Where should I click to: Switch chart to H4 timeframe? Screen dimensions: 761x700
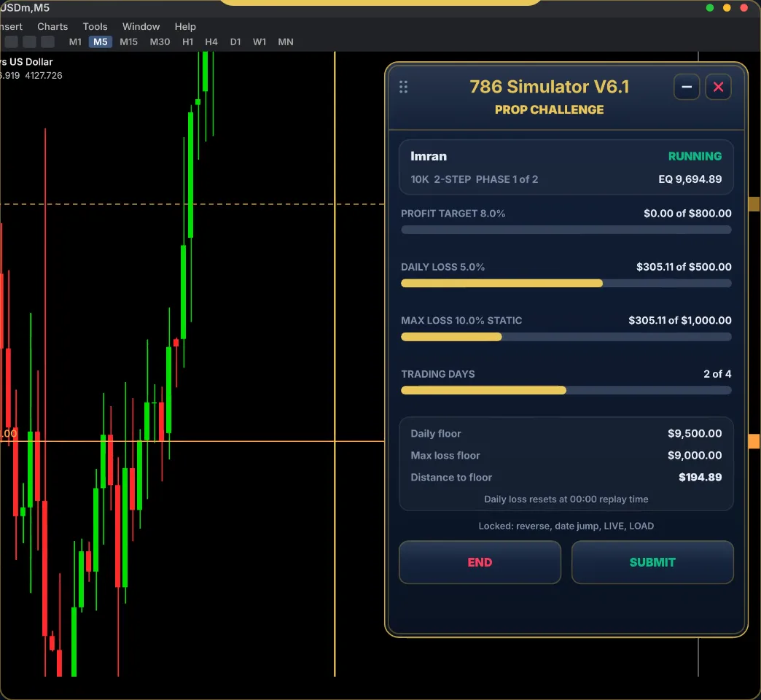click(211, 42)
